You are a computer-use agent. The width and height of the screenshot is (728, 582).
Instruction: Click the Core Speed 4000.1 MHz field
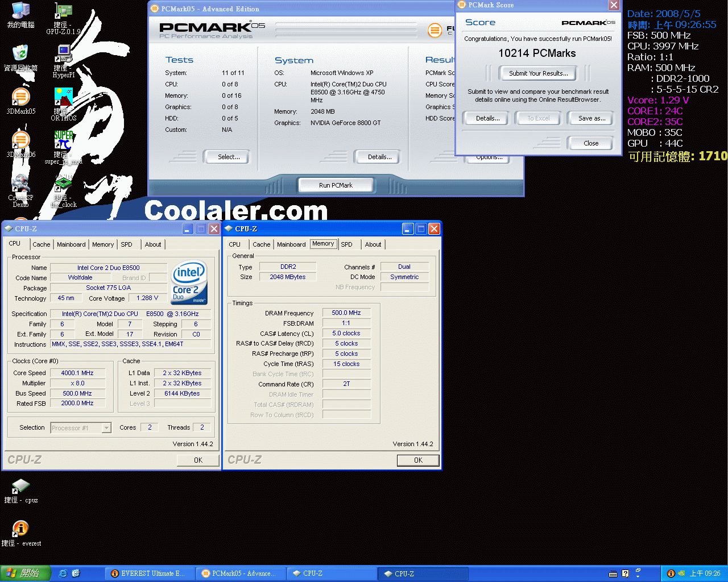click(77, 373)
